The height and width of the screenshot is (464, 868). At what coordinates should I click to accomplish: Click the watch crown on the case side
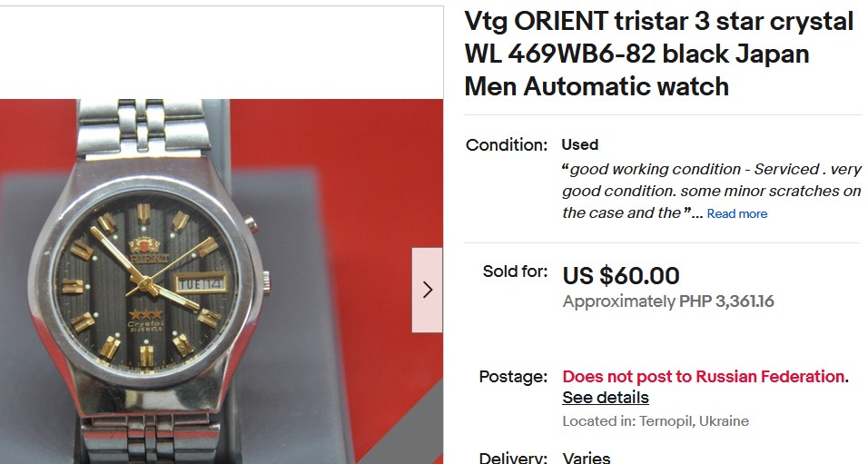point(266,281)
